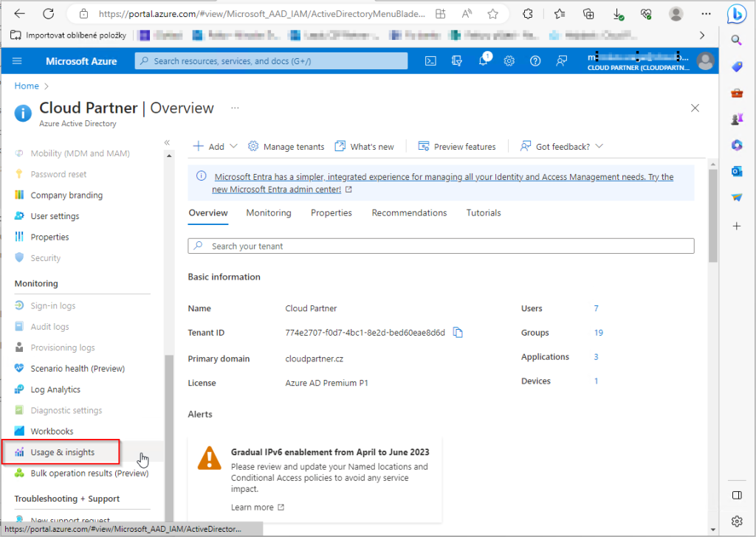Open Importovat oblíbené položky favorites item
The image size is (756, 537).
click(x=69, y=35)
